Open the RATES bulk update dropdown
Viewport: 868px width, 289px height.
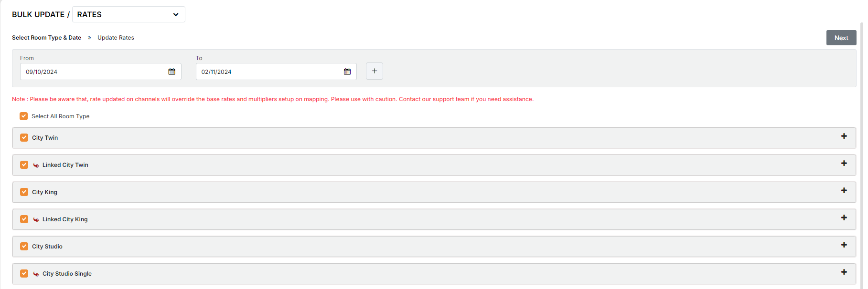click(128, 14)
